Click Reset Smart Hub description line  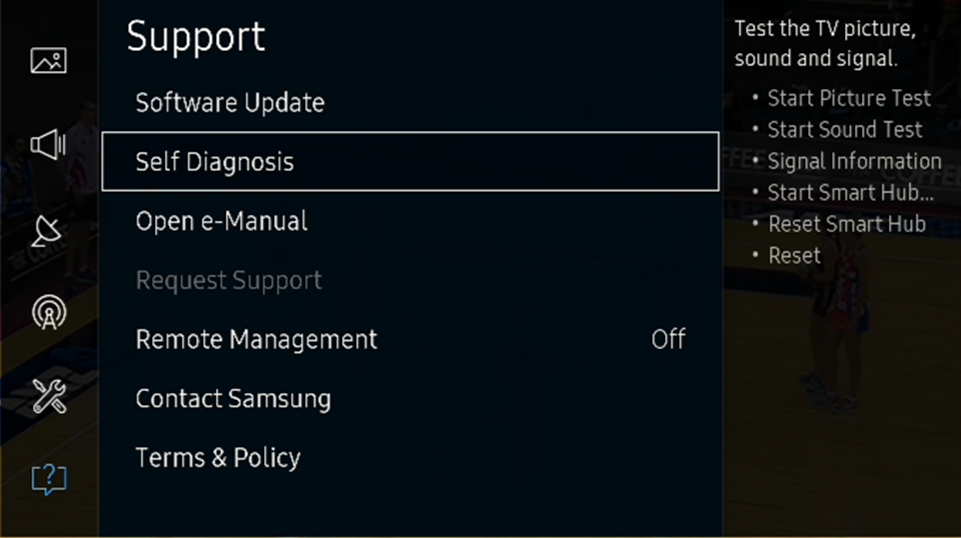[x=846, y=224]
